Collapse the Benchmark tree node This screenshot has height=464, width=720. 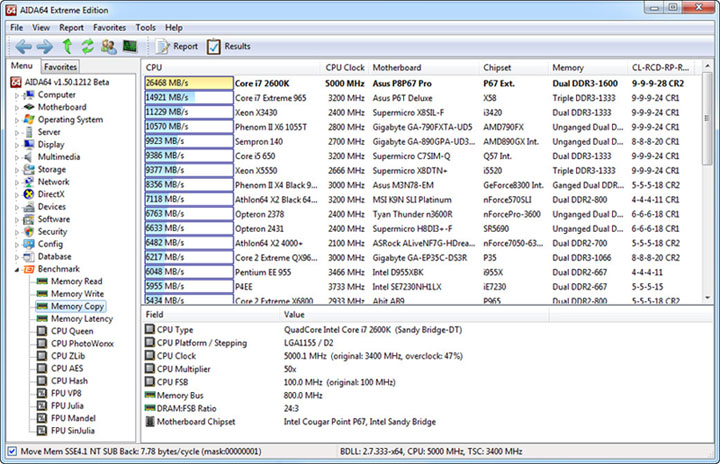17,269
